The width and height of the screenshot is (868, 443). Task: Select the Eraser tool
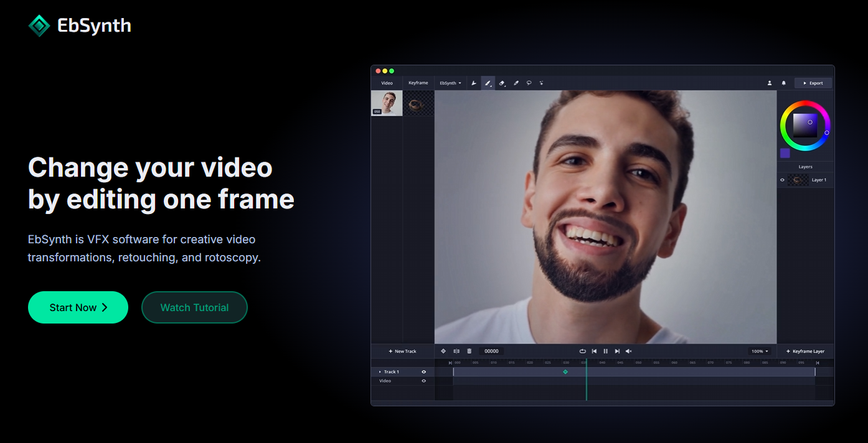[x=502, y=83]
